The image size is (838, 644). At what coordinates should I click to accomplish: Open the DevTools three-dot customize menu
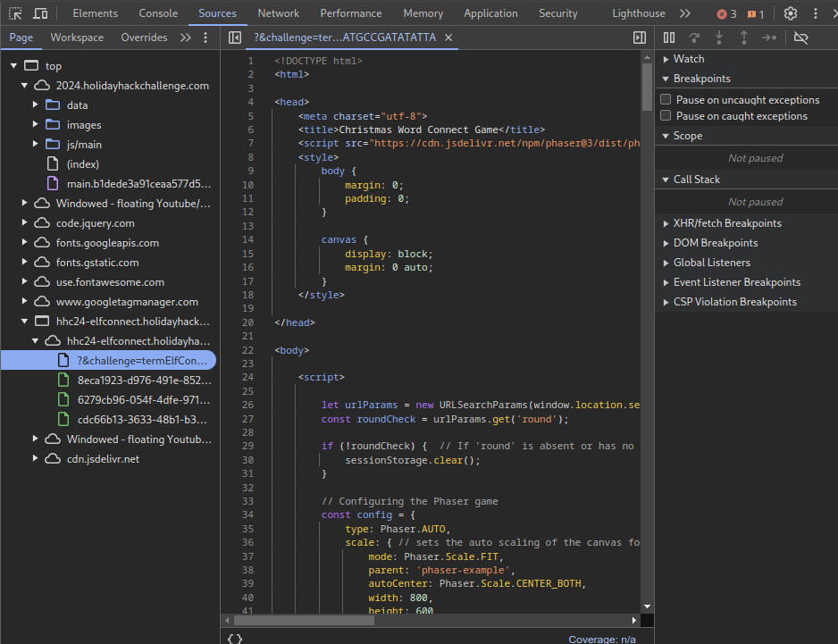point(815,13)
